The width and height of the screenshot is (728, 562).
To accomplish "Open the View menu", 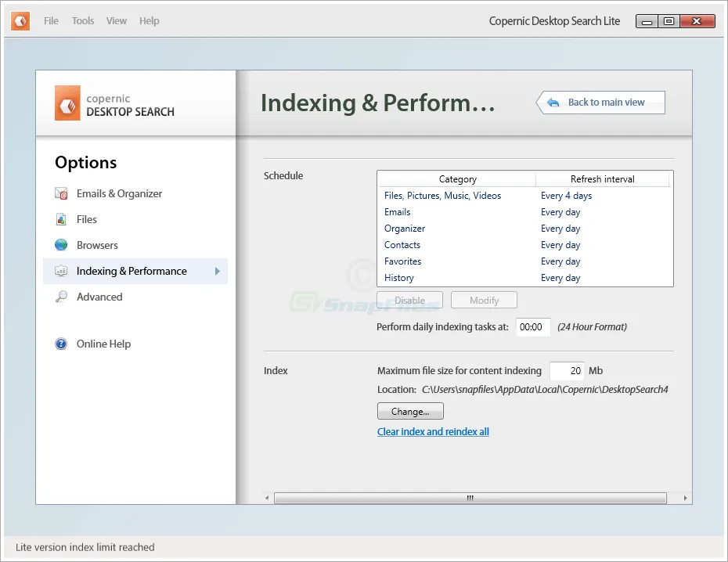I will (x=116, y=21).
